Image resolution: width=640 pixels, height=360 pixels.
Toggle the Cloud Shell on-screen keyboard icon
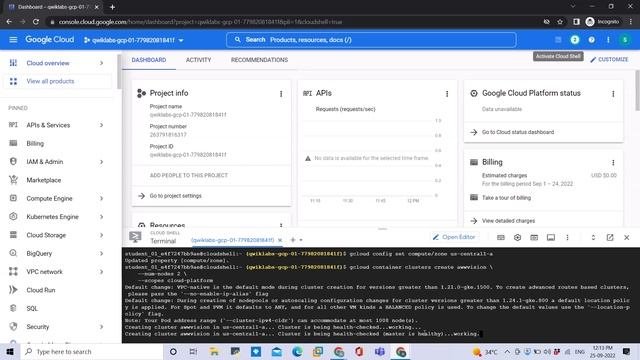[501, 238]
